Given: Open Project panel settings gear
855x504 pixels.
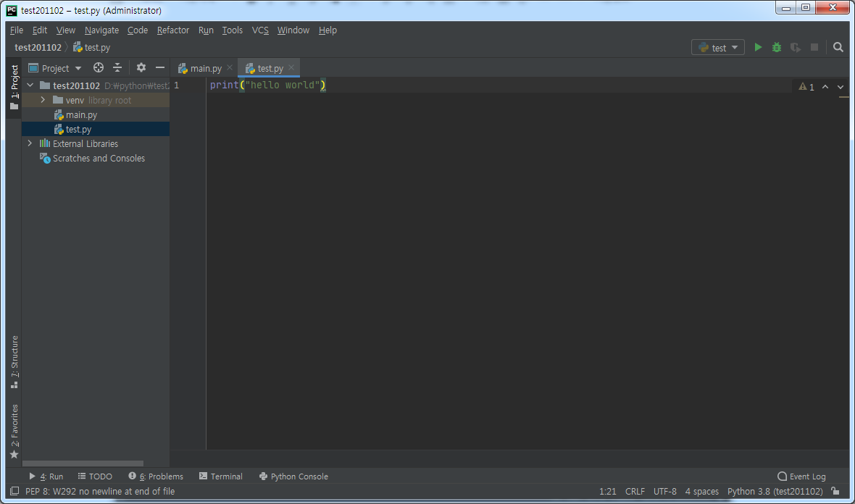Looking at the screenshot, I should (x=141, y=67).
